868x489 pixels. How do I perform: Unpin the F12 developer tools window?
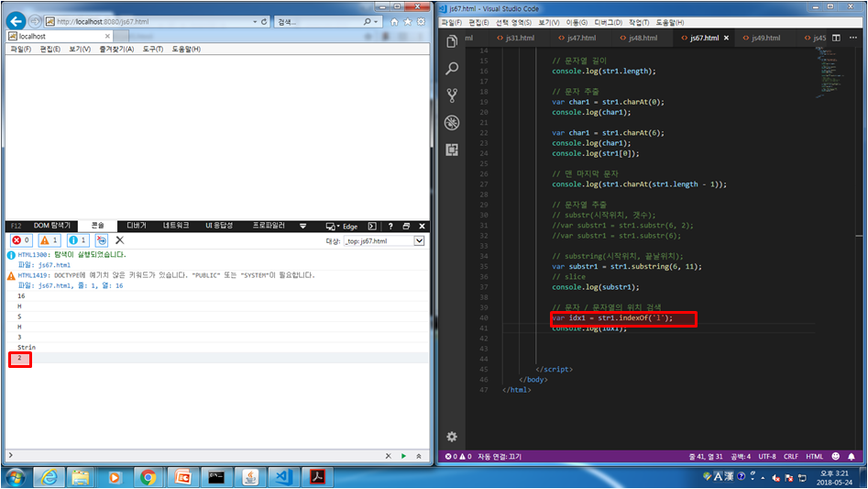point(406,226)
